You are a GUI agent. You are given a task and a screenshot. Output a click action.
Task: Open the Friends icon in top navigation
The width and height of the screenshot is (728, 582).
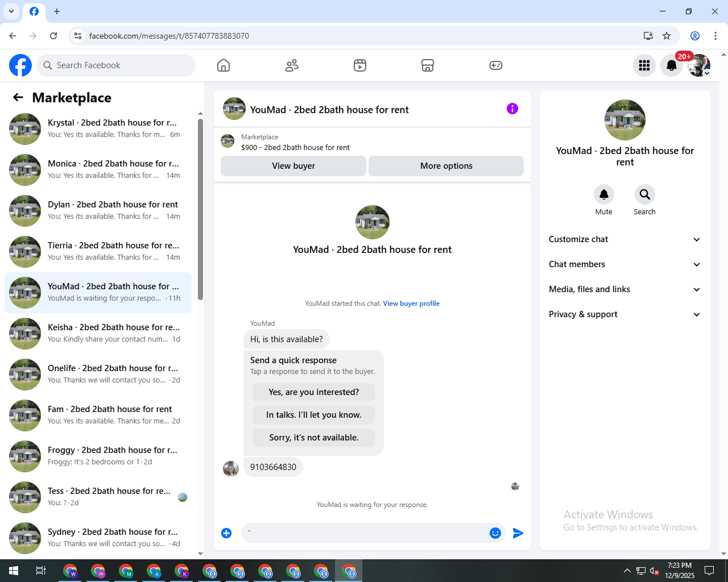(292, 65)
